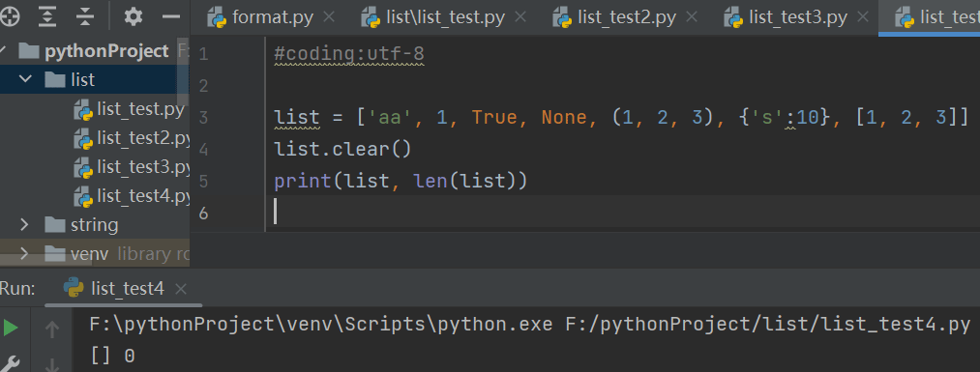Close the list_test2.py editor tab
Image resolution: width=980 pixels, height=372 pixels.
692,16
